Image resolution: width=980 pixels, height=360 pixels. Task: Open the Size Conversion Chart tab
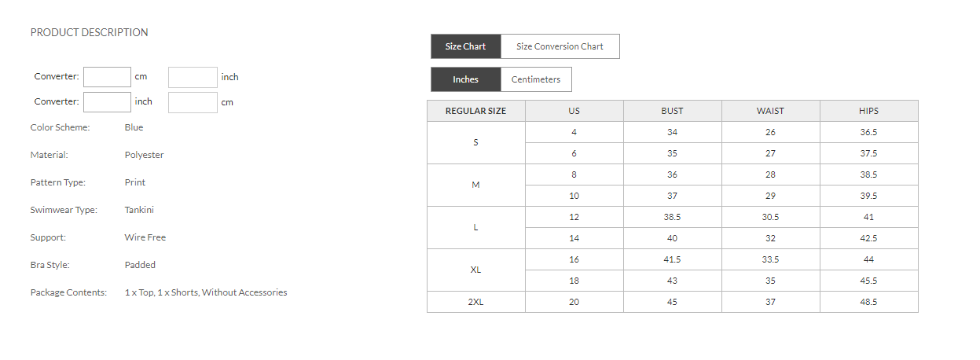coord(560,46)
